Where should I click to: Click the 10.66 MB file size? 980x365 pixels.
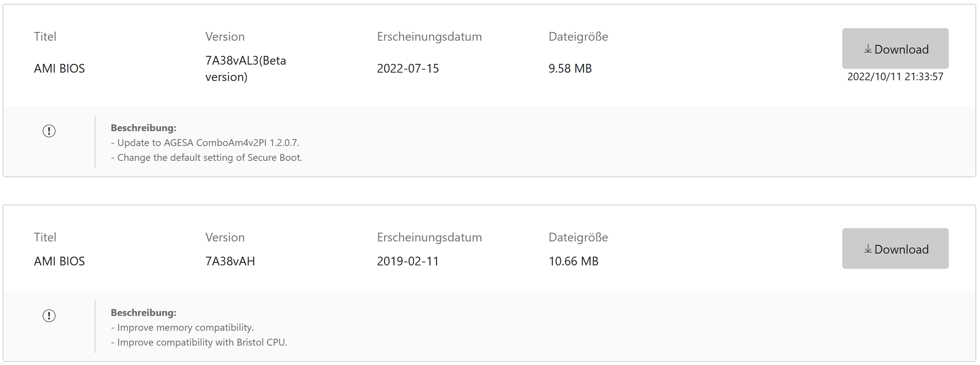[573, 261]
